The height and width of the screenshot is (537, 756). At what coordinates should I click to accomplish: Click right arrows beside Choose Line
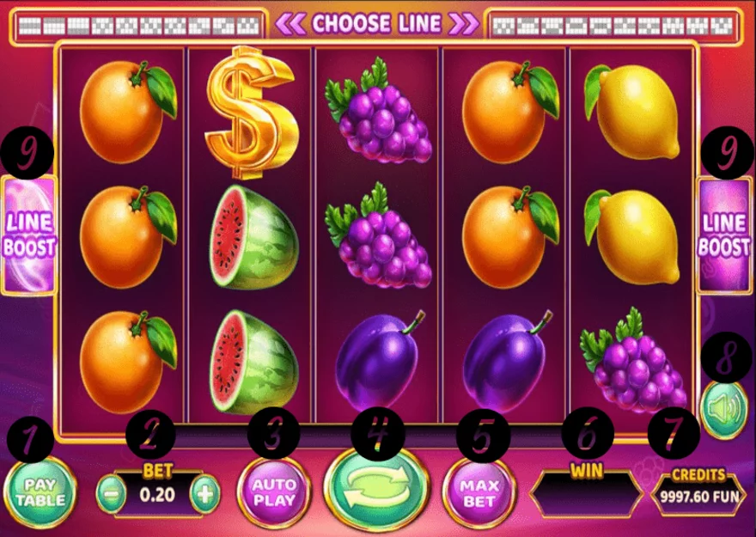click(463, 23)
